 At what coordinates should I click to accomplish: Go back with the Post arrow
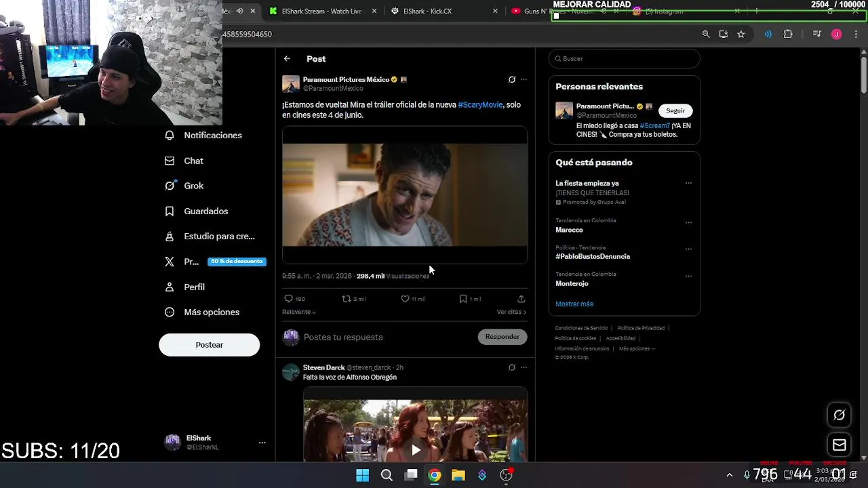pos(287,59)
